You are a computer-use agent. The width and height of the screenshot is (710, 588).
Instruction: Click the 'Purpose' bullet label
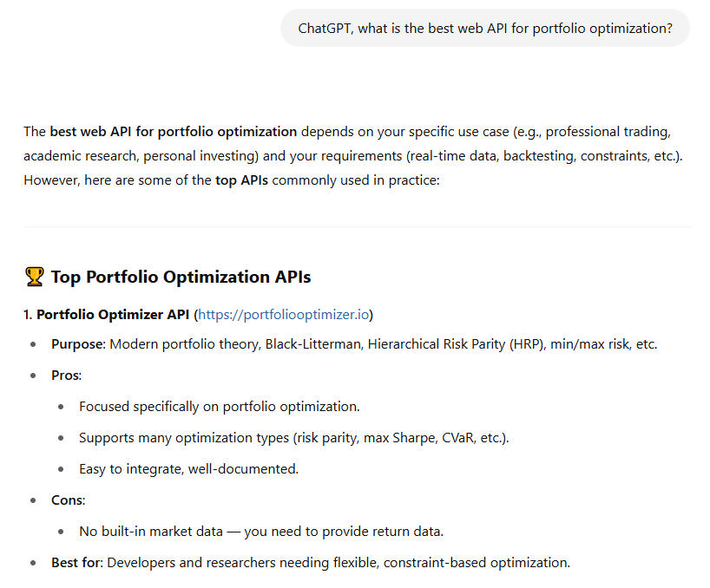(x=78, y=344)
